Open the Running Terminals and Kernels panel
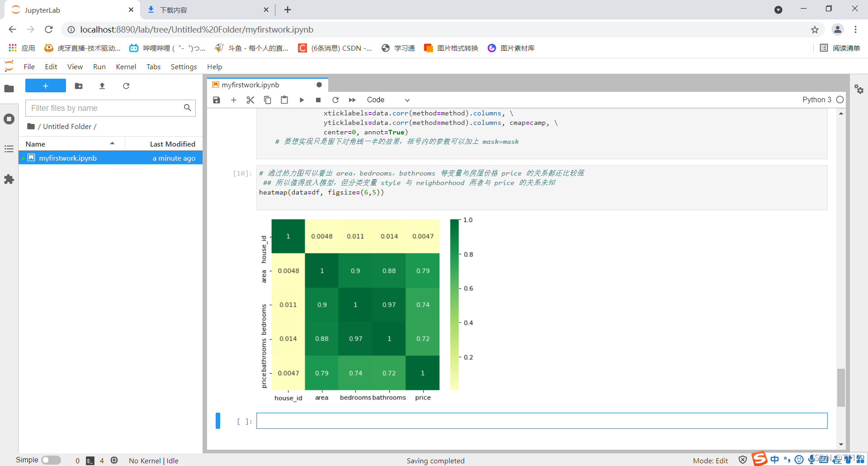Viewport: 868px width, 466px height. tap(9, 119)
